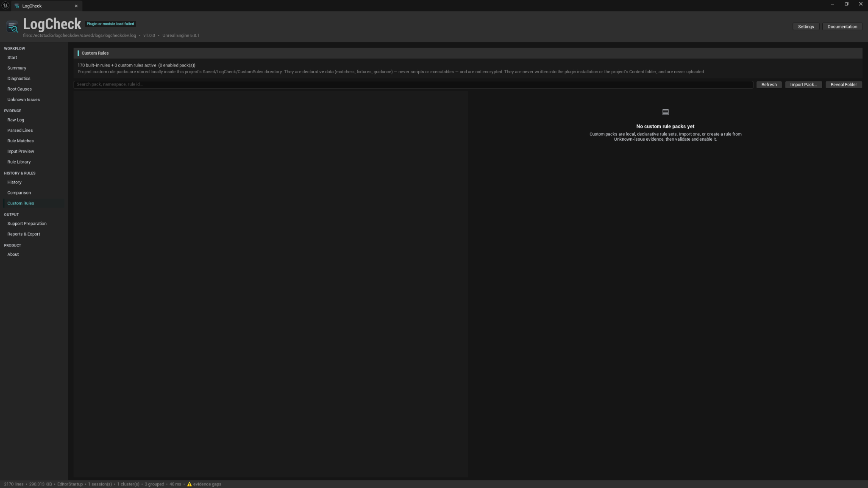Click 'Plugin or module load failed' badge
Image resolution: width=868 pixels, height=488 pixels.
pyautogui.click(x=110, y=24)
